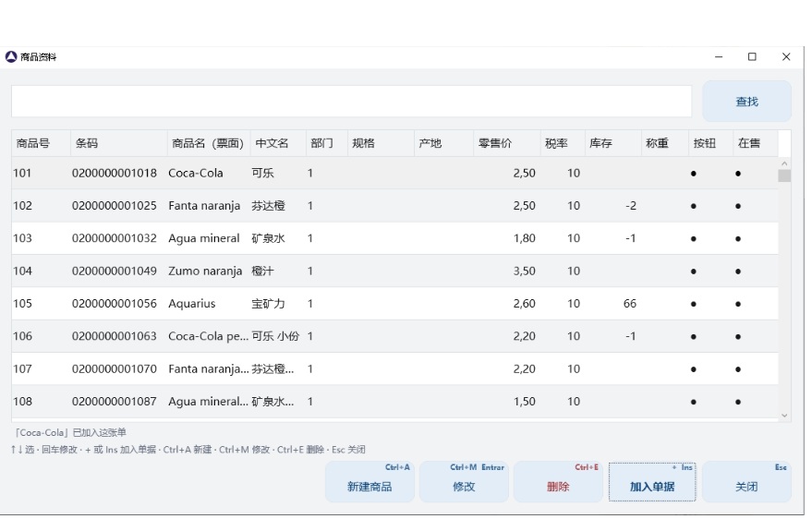The width and height of the screenshot is (812, 531).
Task: Sort by 商品号 column header
Action: [41, 143]
